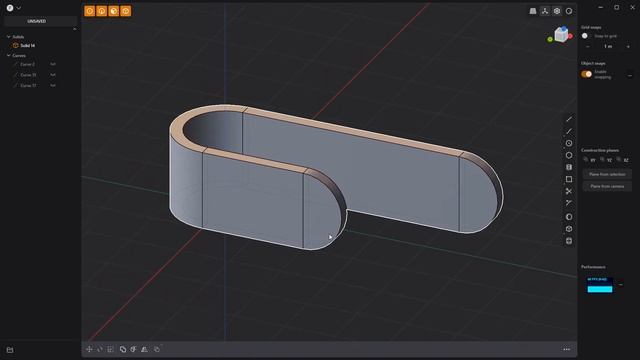
Task: Collapse the Solids group in outliner
Action: click(x=9, y=37)
